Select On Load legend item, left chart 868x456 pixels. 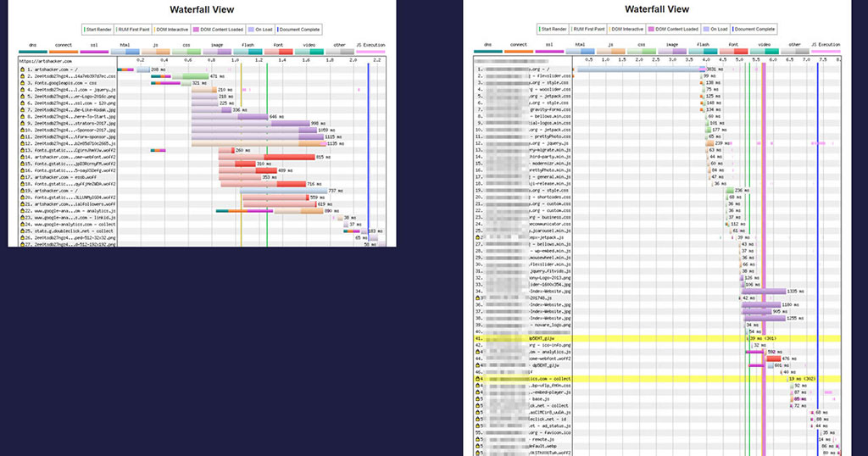(x=260, y=30)
